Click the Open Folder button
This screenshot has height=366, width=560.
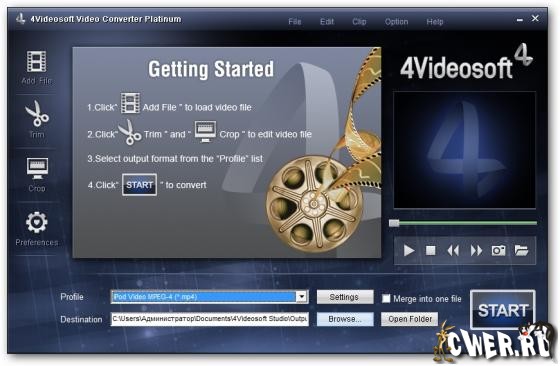pos(410,319)
